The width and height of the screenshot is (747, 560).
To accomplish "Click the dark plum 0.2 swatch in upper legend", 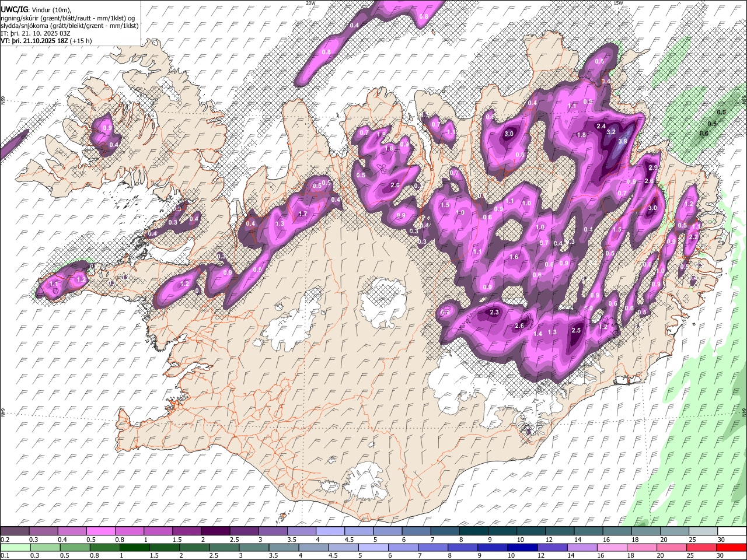I will 15,531.
